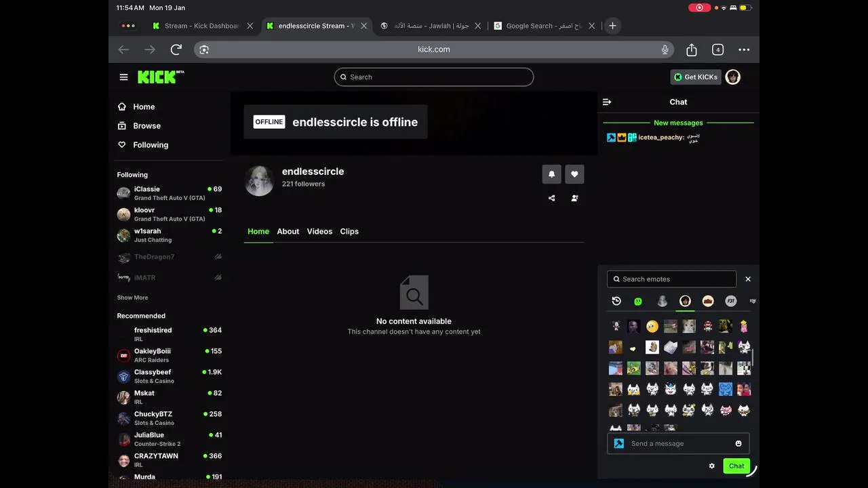The height and width of the screenshot is (488, 868).
Task: Pick the small yellow heart emote
Action: pos(633,348)
